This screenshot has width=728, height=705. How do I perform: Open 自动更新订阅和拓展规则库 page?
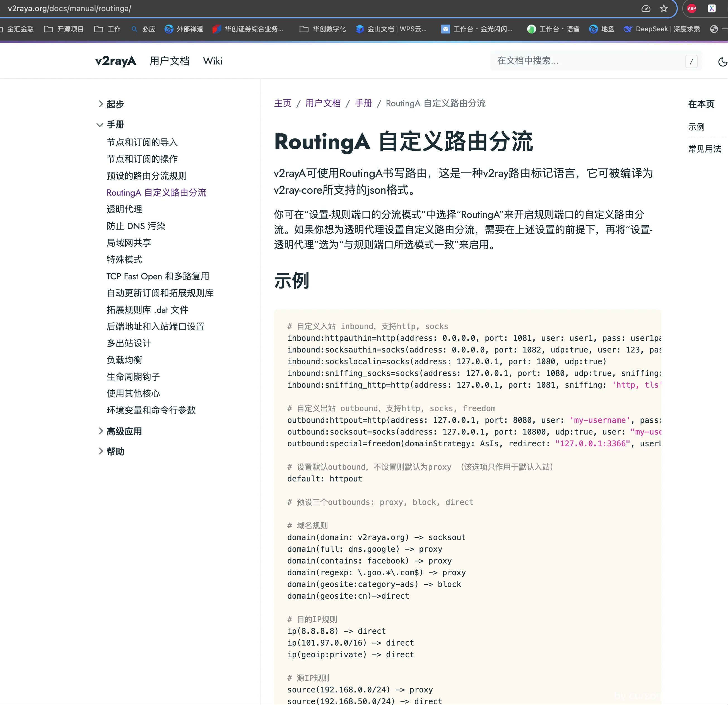160,293
